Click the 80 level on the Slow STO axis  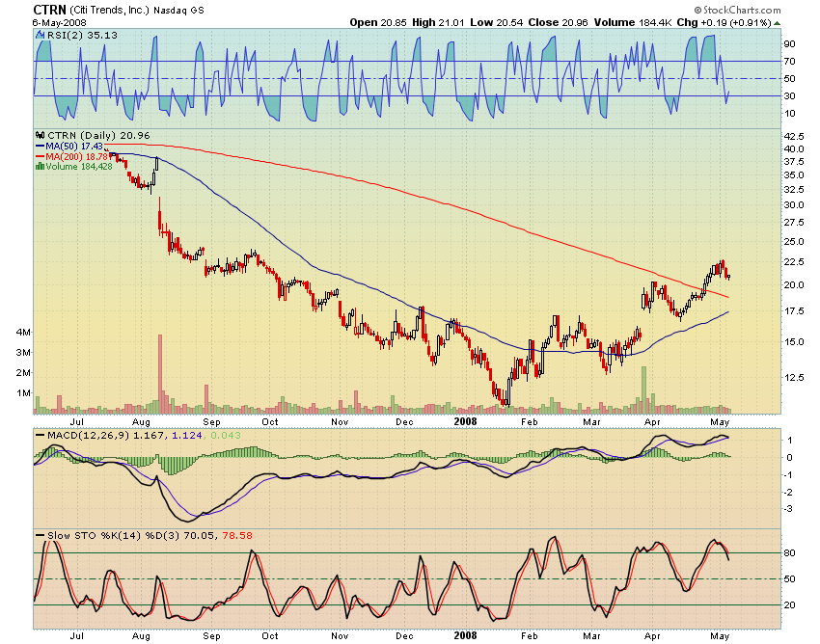[x=789, y=553]
